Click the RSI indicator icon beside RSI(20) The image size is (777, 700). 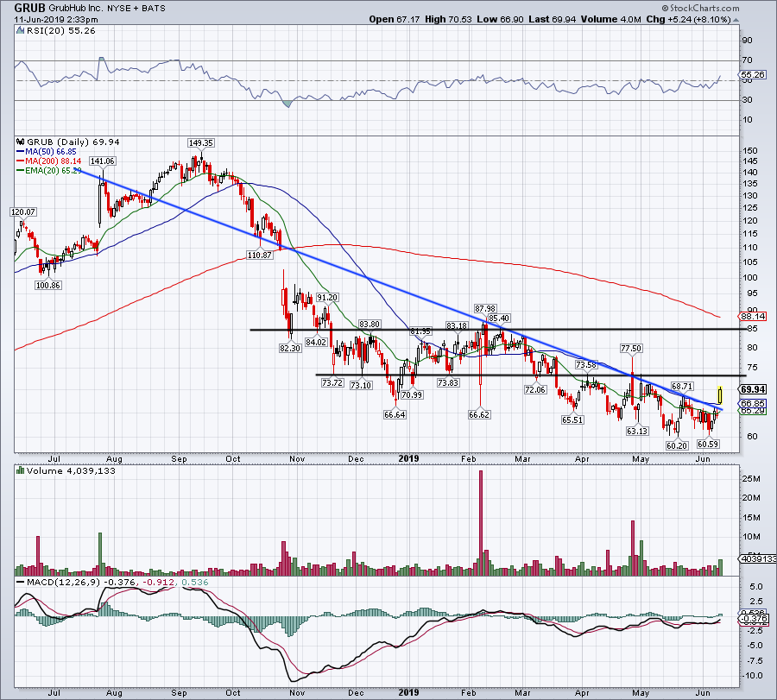click(x=21, y=31)
